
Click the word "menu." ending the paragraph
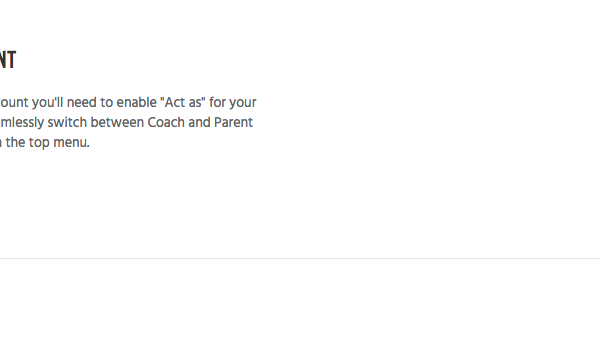point(72,142)
